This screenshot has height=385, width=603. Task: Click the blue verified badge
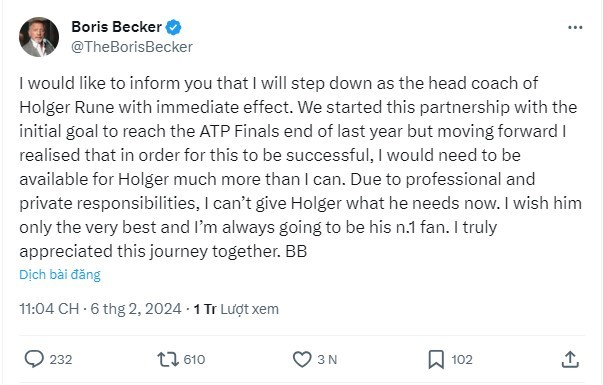(x=173, y=27)
